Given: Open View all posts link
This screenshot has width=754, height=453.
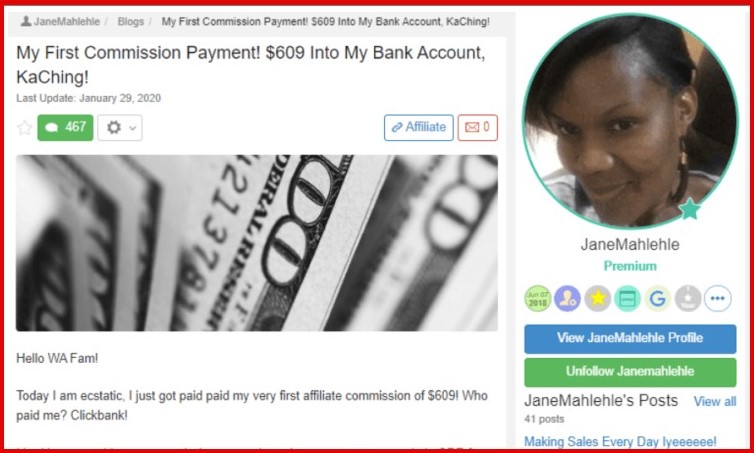Looking at the screenshot, I should pyautogui.click(x=715, y=402).
